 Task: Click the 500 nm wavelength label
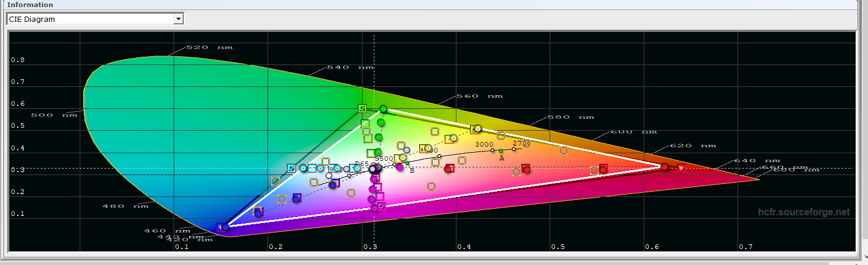click(54, 115)
